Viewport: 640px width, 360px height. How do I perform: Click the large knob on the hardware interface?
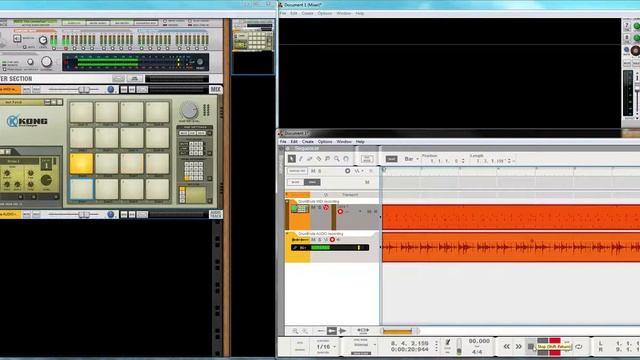pyautogui.click(x=47, y=62)
